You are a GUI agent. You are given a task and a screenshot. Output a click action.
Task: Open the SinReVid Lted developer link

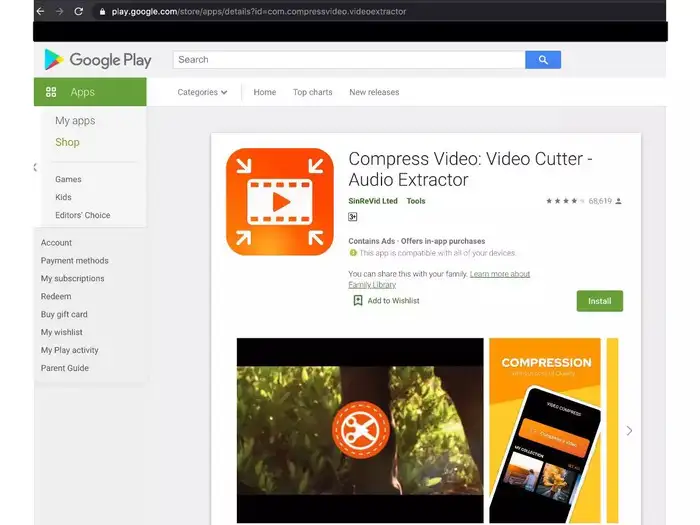tap(372, 201)
